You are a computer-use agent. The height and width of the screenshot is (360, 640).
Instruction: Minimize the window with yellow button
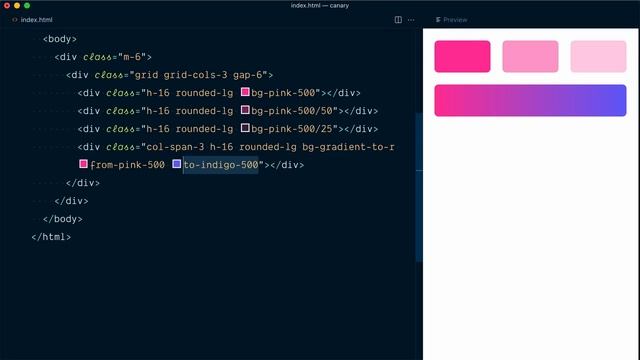(x=17, y=5)
